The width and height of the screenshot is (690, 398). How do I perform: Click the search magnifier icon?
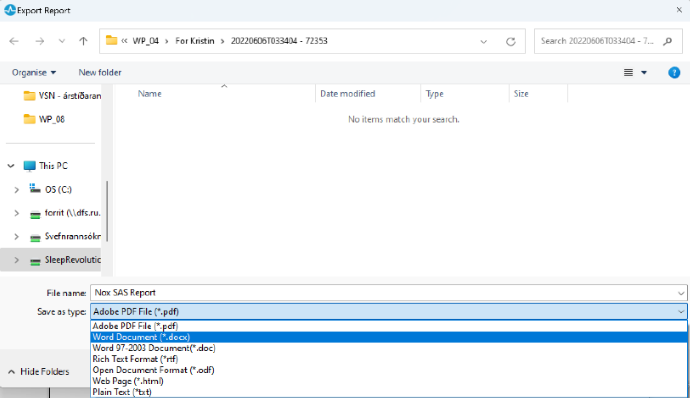(x=668, y=41)
